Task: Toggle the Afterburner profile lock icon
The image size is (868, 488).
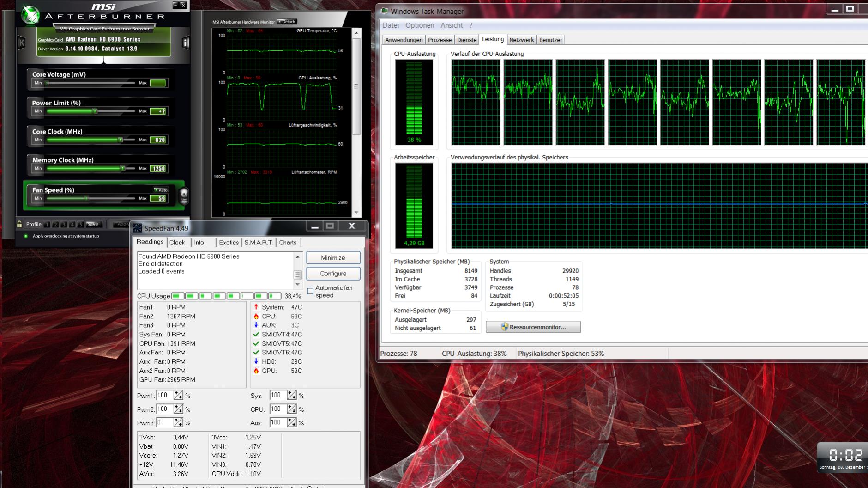Action: (19, 224)
